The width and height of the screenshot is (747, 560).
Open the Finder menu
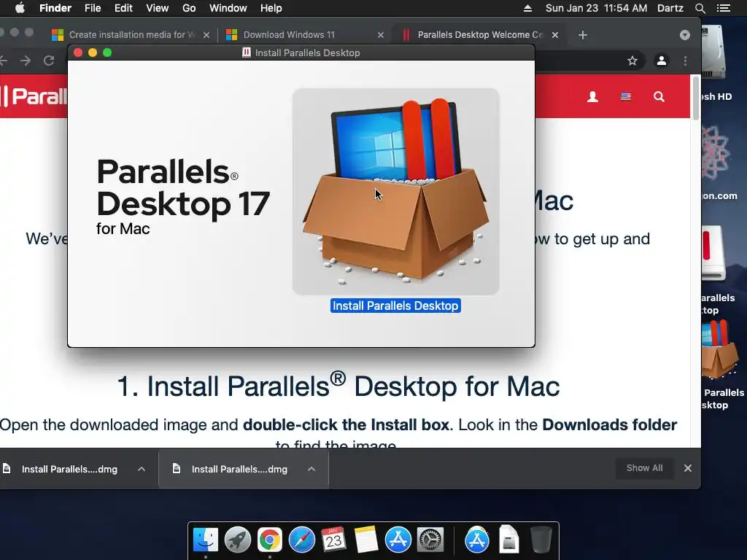55,8
